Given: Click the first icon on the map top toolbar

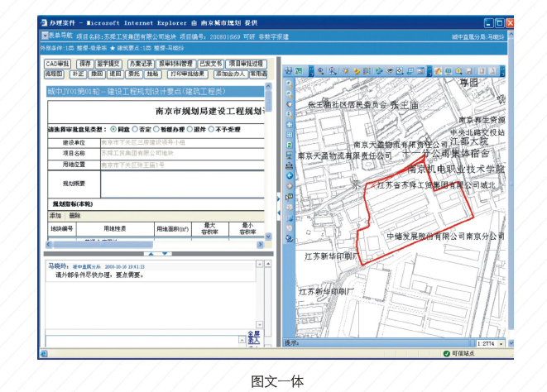Looking at the screenshot, I should pos(288,71).
